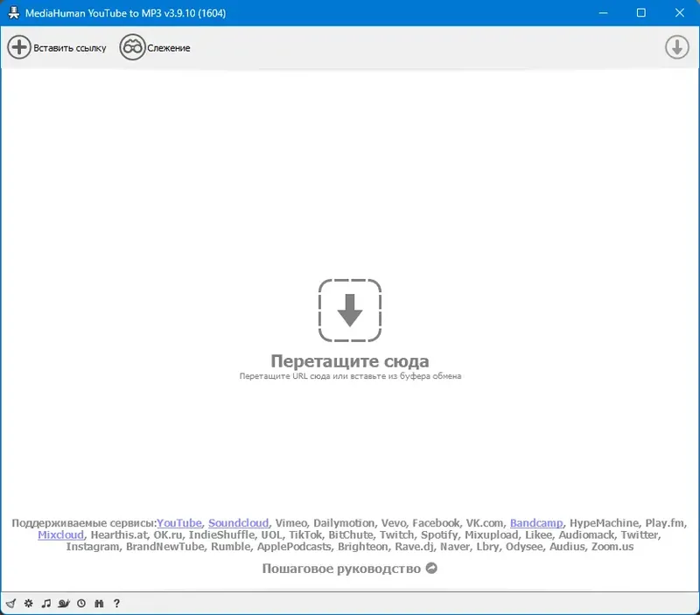This screenshot has height=615, width=700.
Task: Click the paper plane feedback icon
Action: pyautogui.click(x=11, y=603)
